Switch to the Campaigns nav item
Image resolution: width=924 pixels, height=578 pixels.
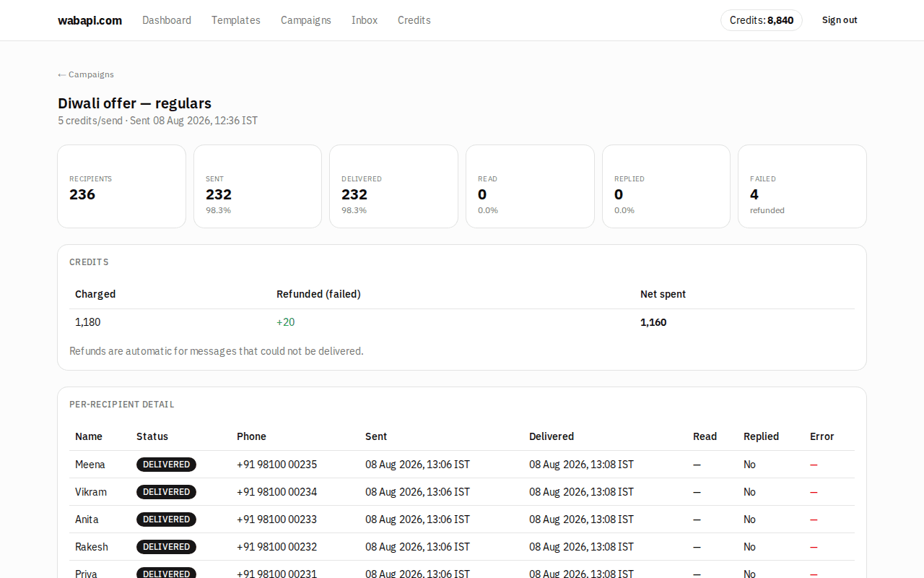tap(306, 20)
